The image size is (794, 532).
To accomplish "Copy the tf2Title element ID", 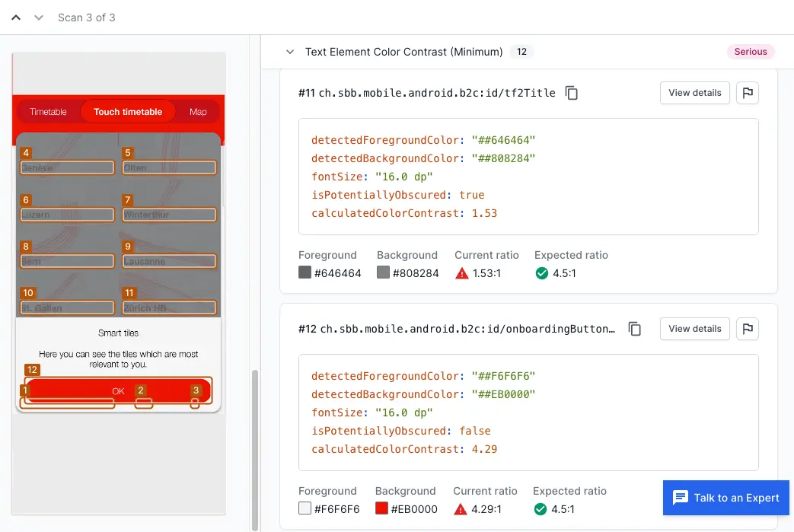I will coord(572,93).
